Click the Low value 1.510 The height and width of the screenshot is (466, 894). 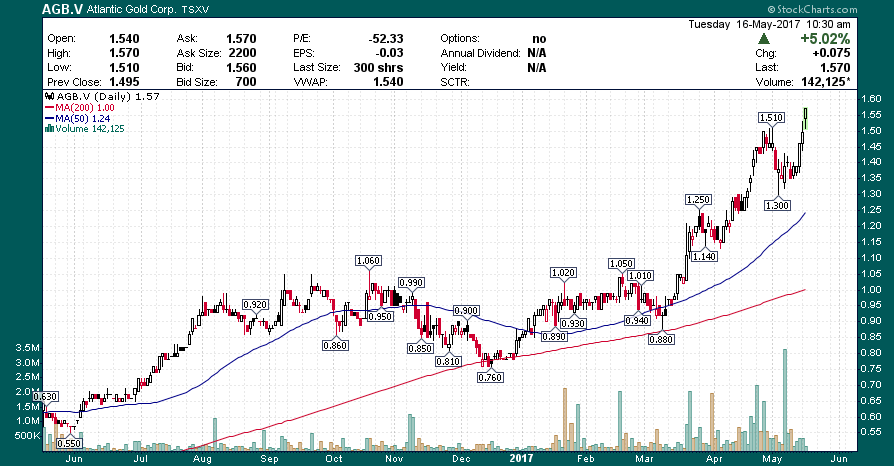124,67
